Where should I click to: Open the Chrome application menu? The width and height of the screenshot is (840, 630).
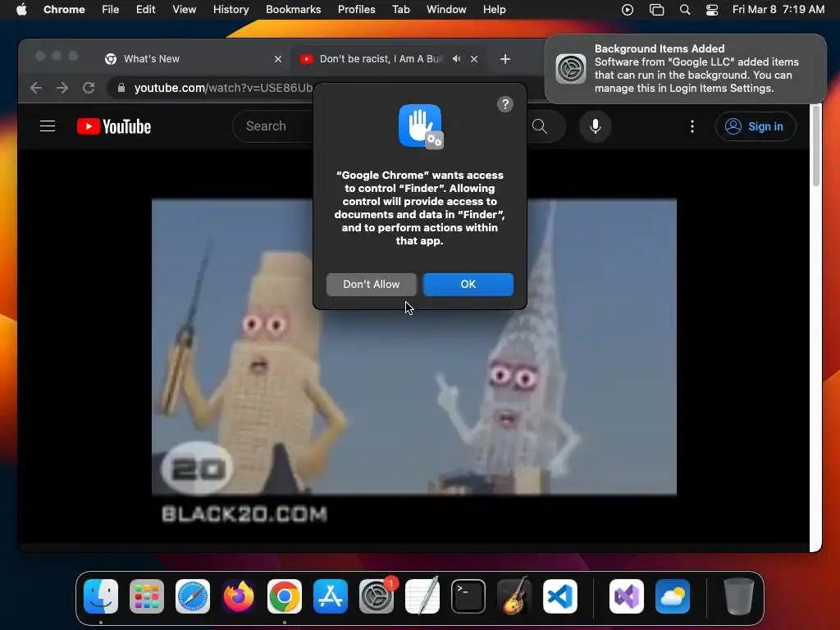point(64,10)
